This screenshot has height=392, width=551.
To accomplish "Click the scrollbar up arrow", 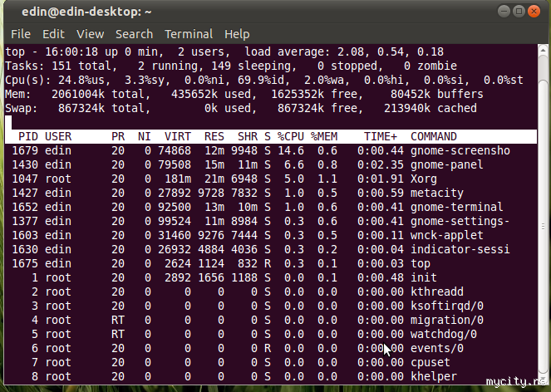I will click(x=543, y=50).
